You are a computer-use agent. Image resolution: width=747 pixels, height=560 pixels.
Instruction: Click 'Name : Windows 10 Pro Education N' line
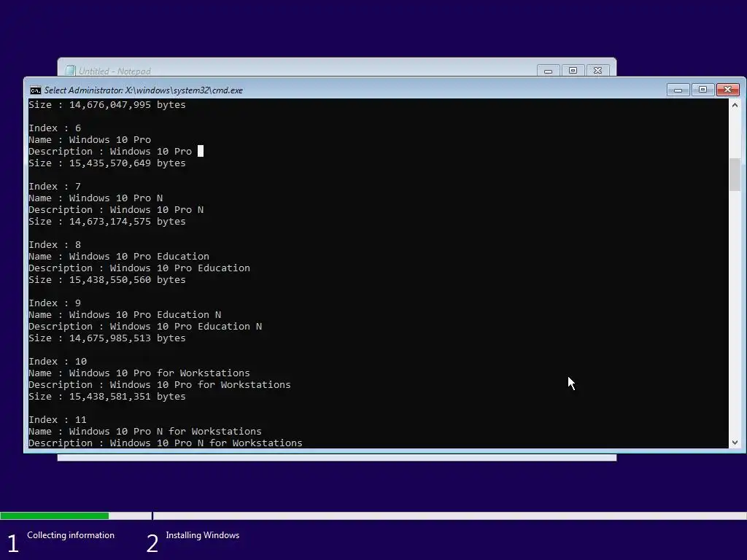click(125, 315)
